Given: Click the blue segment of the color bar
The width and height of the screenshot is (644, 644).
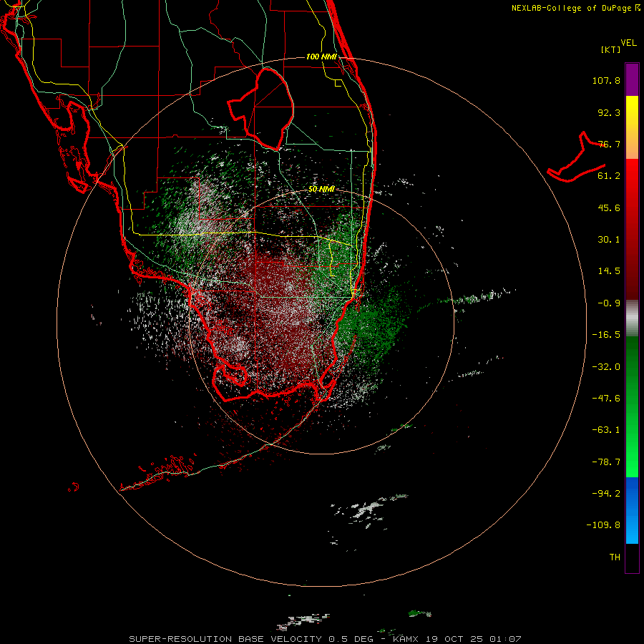Looking at the screenshot, I should tap(632, 510).
